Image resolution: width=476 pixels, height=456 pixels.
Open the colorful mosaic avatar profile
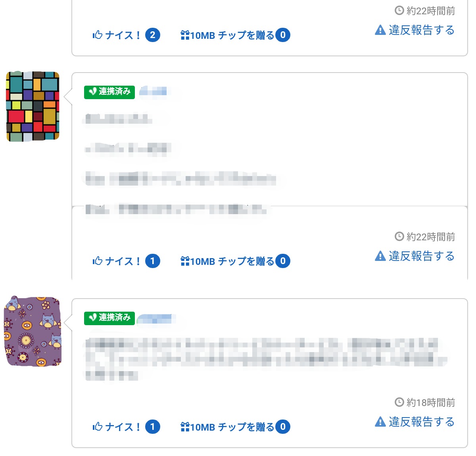click(x=33, y=106)
